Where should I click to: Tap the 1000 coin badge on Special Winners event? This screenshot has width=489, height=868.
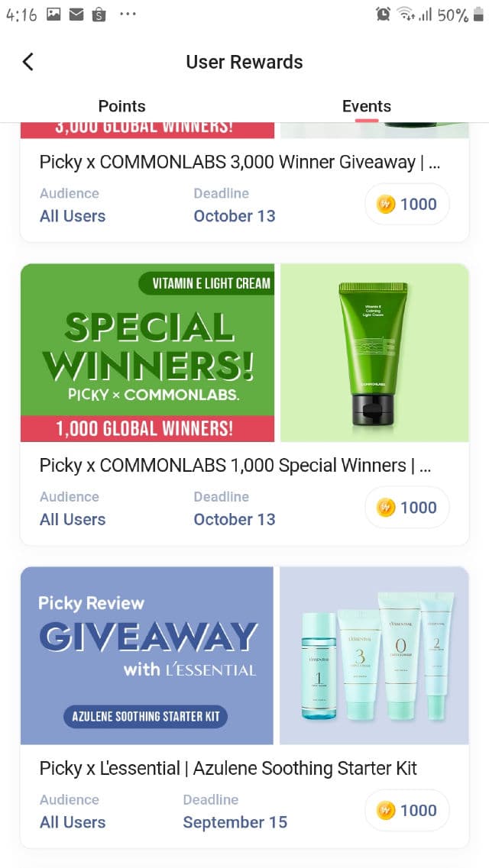[x=407, y=508]
